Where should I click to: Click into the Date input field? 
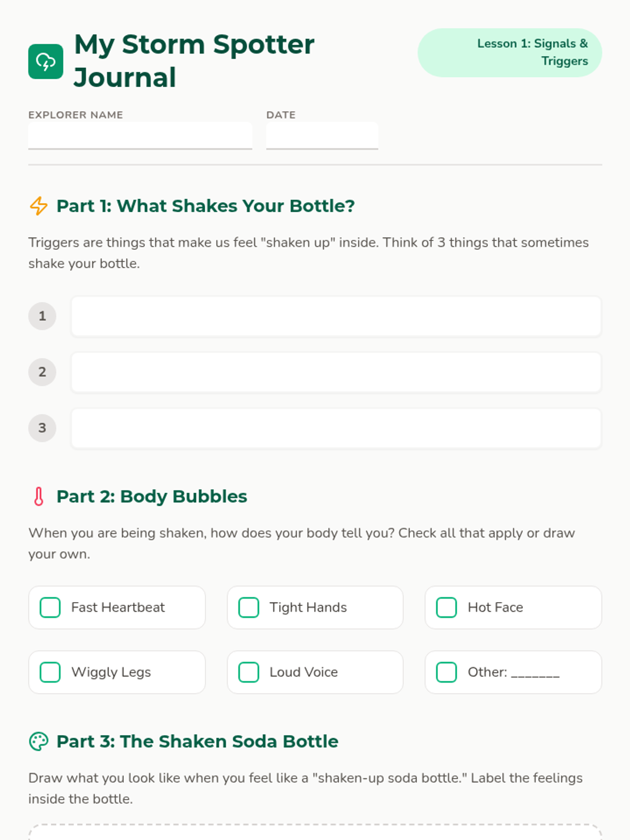(322, 135)
